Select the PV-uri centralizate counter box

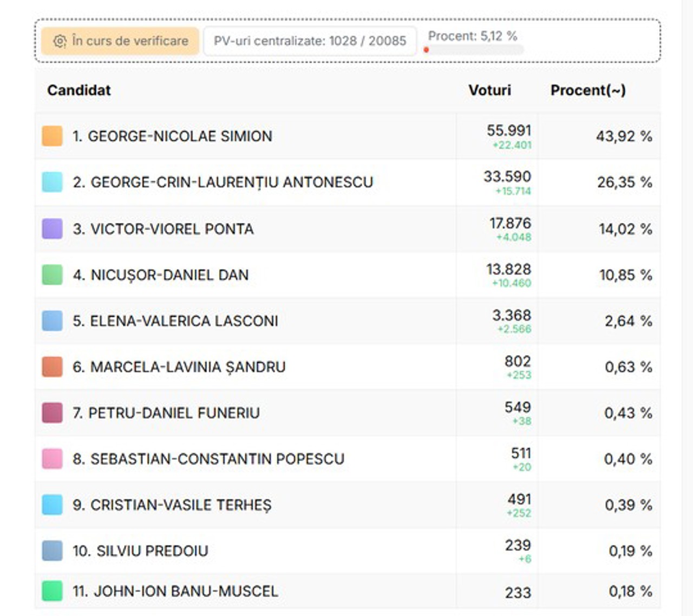click(x=310, y=41)
